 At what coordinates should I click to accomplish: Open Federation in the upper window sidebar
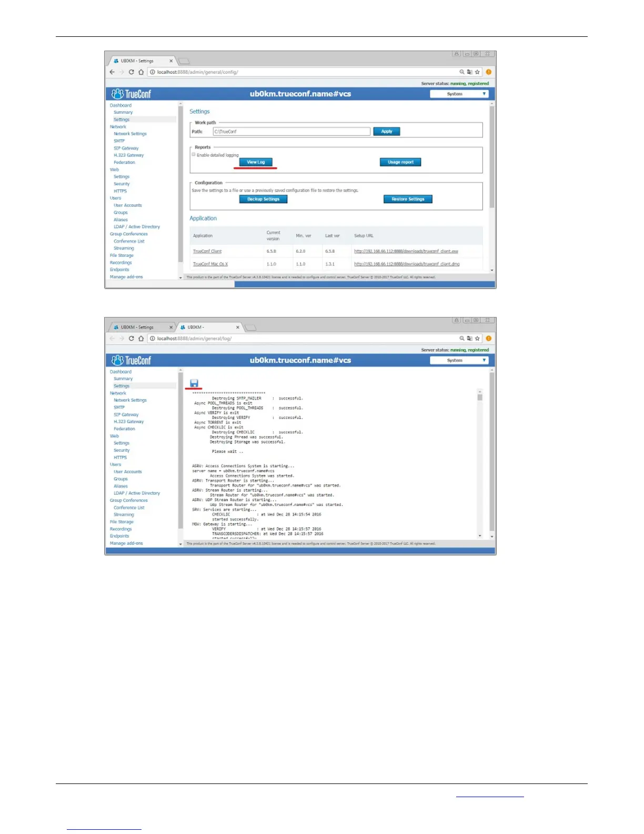tap(124, 162)
